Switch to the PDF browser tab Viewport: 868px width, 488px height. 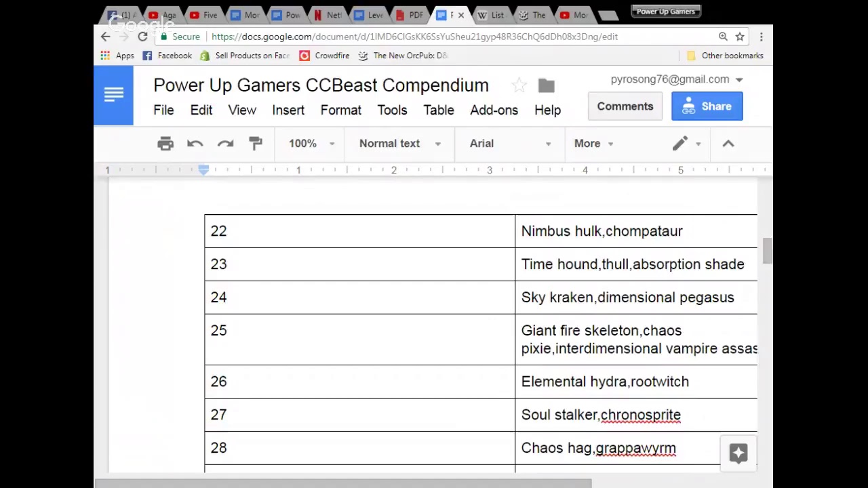click(x=410, y=15)
